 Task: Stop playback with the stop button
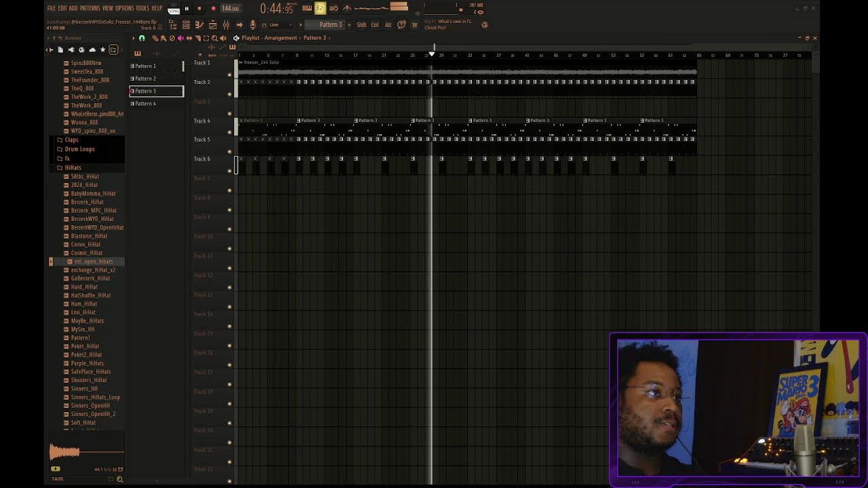pyautogui.click(x=199, y=8)
